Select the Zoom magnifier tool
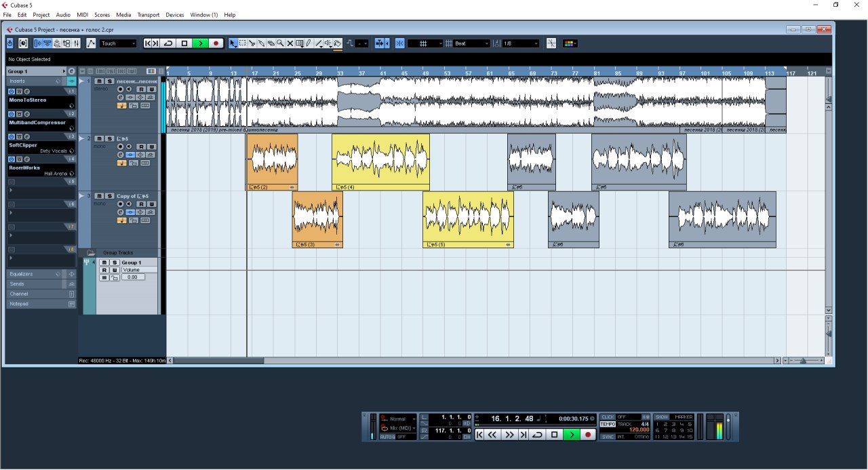 coord(280,43)
